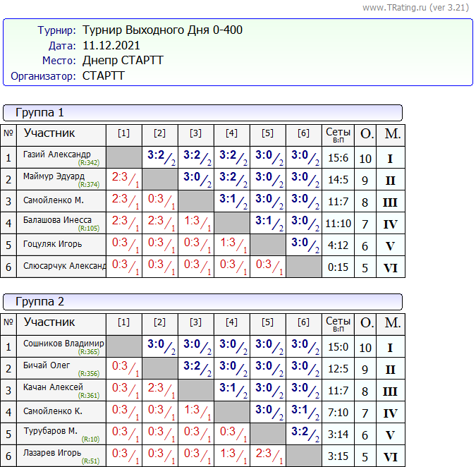Open Сошников Владимир's player entry
476x467 pixels.
(63, 344)
